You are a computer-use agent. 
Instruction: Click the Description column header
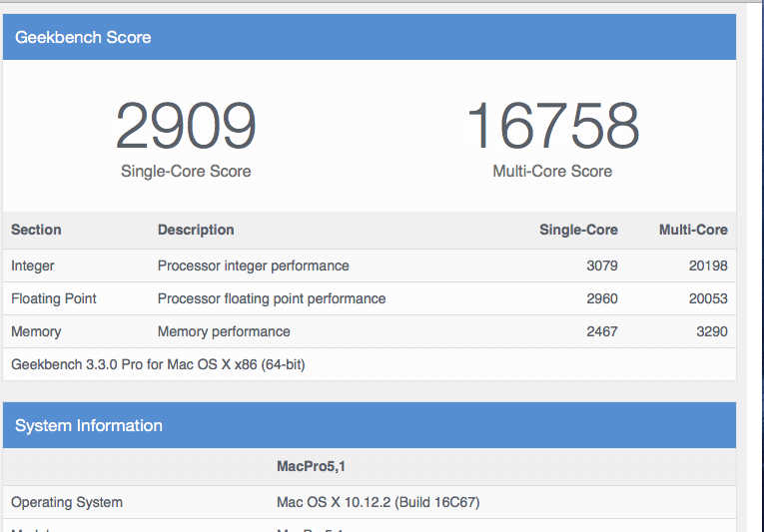(196, 230)
